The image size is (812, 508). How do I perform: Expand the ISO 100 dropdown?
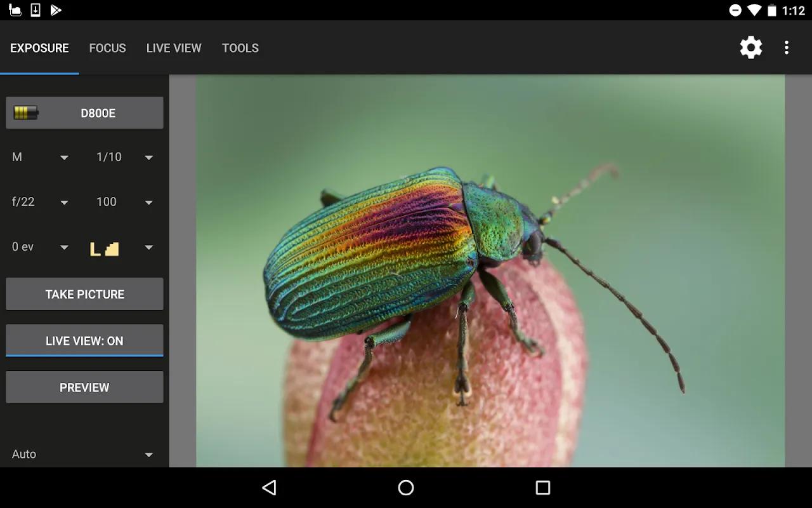point(125,202)
